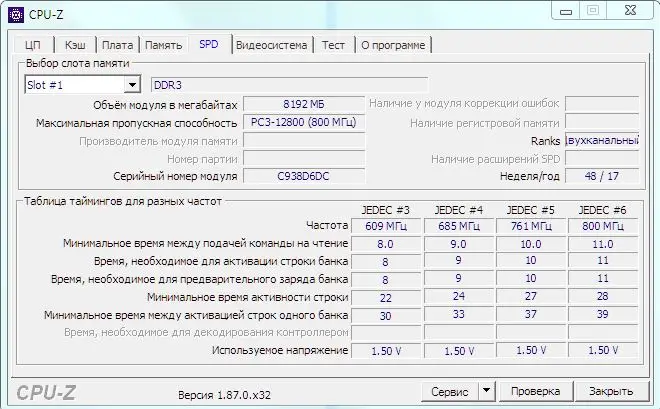660x409 pixels.
Task: Select the SPD tab
Action: tap(209, 44)
